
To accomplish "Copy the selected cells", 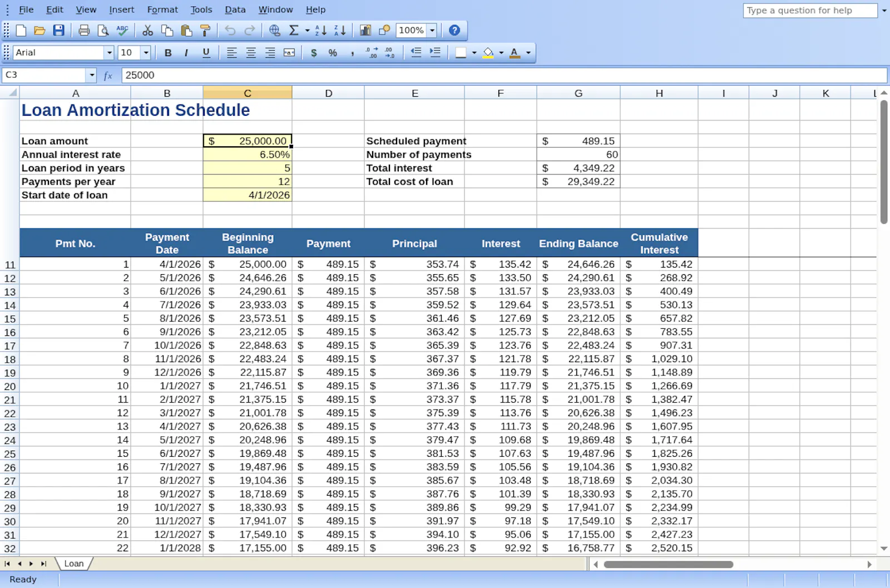I will [x=167, y=31].
